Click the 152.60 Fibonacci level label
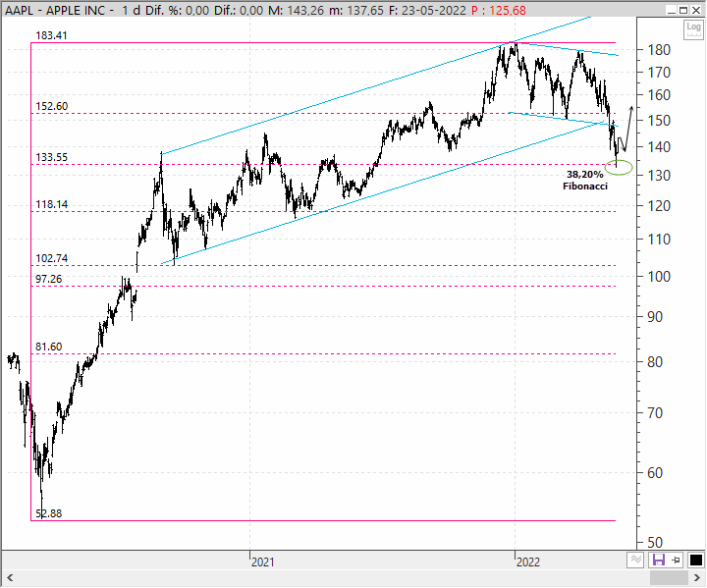The height and width of the screenshot is (588, 707). click(x=51, y=106)
